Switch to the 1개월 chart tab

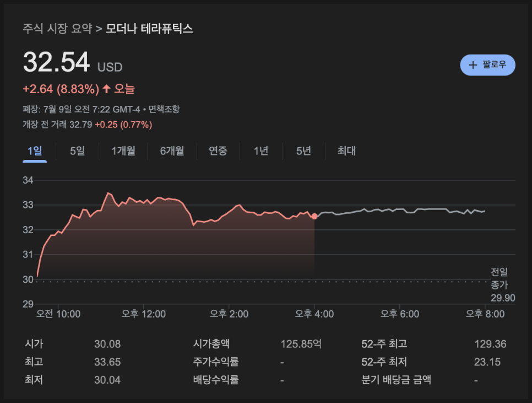click(x=123, y=151)
